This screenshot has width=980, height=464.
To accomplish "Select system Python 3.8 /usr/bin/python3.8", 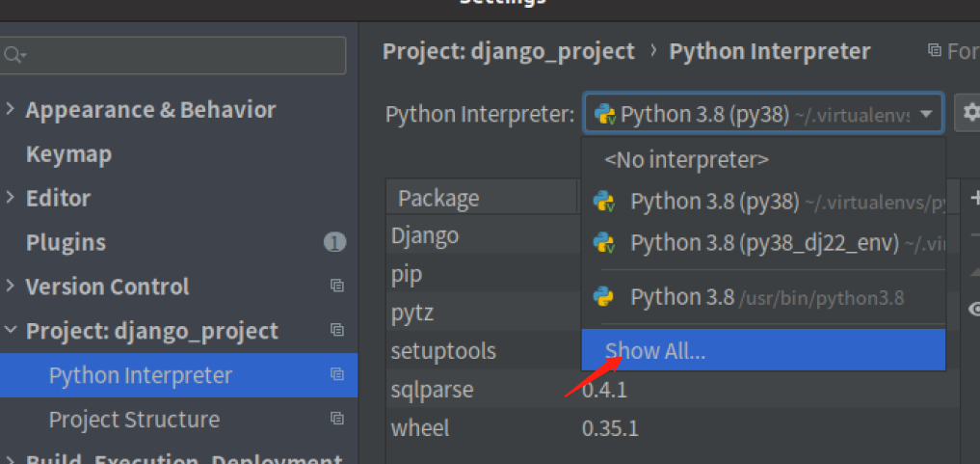I will 763,298.
